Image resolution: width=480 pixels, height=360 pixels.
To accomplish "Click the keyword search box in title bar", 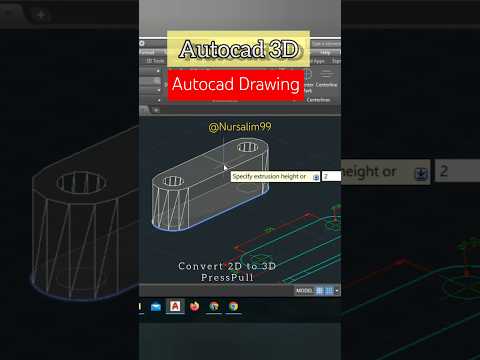I will pyautogui.click(x=326, y=44).
